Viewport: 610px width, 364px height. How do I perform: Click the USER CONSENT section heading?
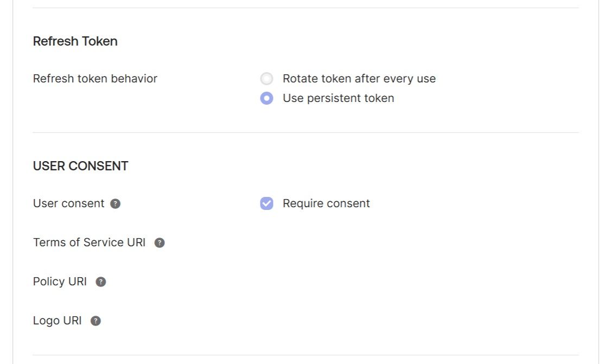tap(81, 166)
